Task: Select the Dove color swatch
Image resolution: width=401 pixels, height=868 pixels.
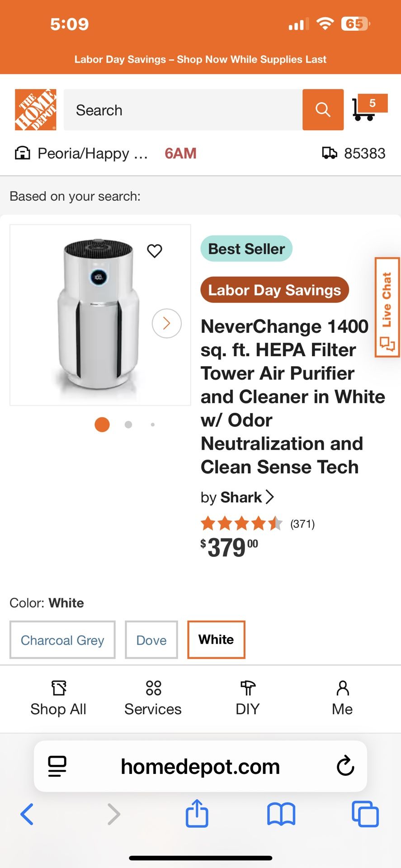Action: click(x=151, y=640)
